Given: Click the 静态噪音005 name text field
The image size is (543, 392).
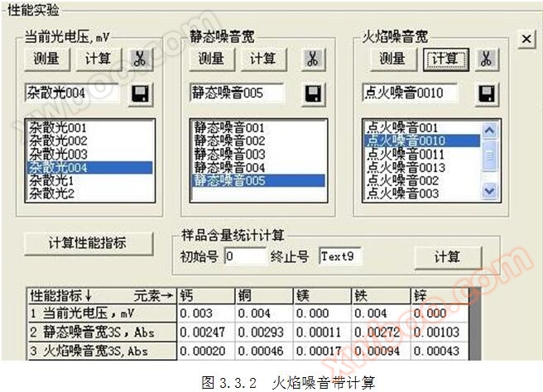Looking at the screenshot, I should (236, 93).
